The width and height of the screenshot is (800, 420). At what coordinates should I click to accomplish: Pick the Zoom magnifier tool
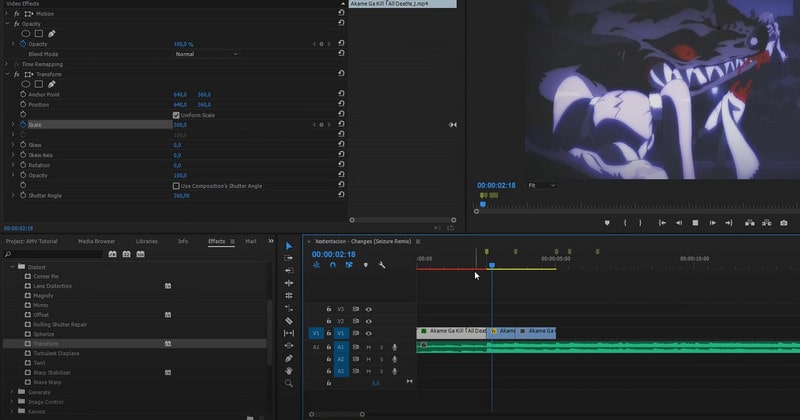(289, 383)
